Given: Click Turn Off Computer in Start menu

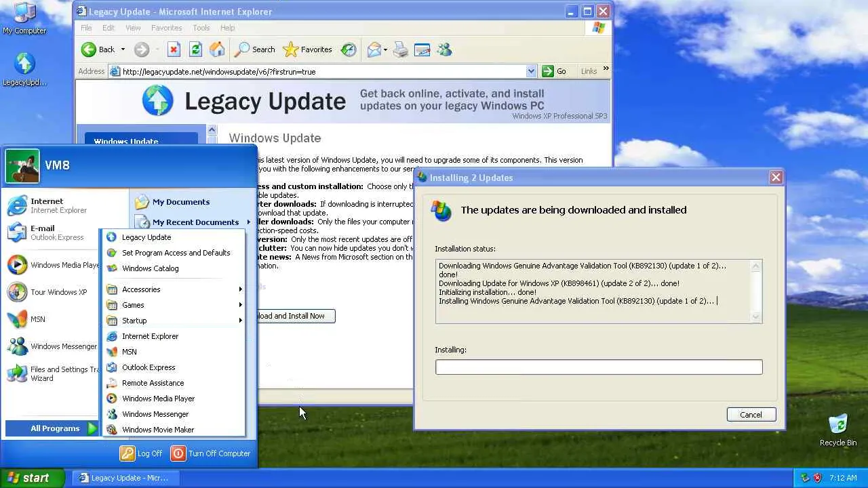Looking at the screenshot, I should point(211,453).
